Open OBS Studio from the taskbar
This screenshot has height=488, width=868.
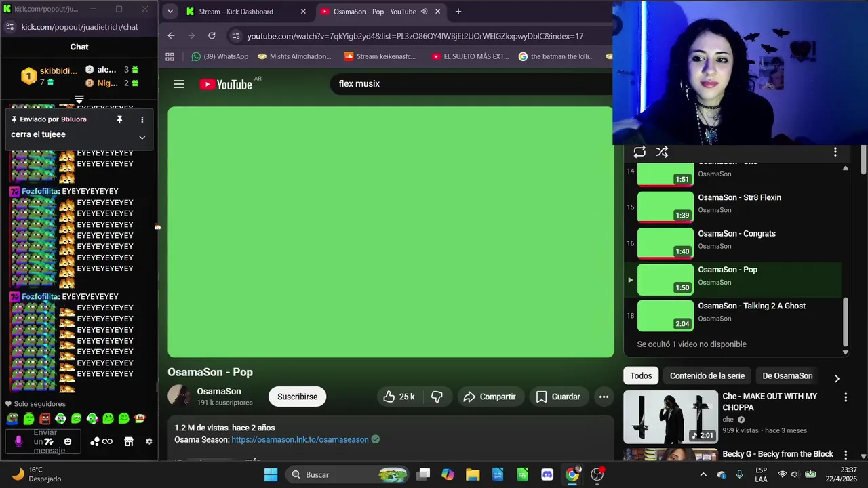click(597, 474)
